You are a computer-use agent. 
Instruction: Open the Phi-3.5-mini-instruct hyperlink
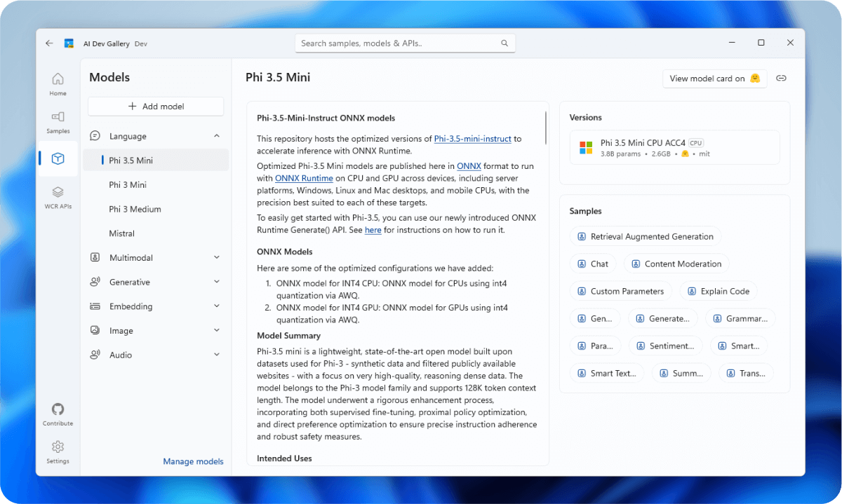coord(472,139)
